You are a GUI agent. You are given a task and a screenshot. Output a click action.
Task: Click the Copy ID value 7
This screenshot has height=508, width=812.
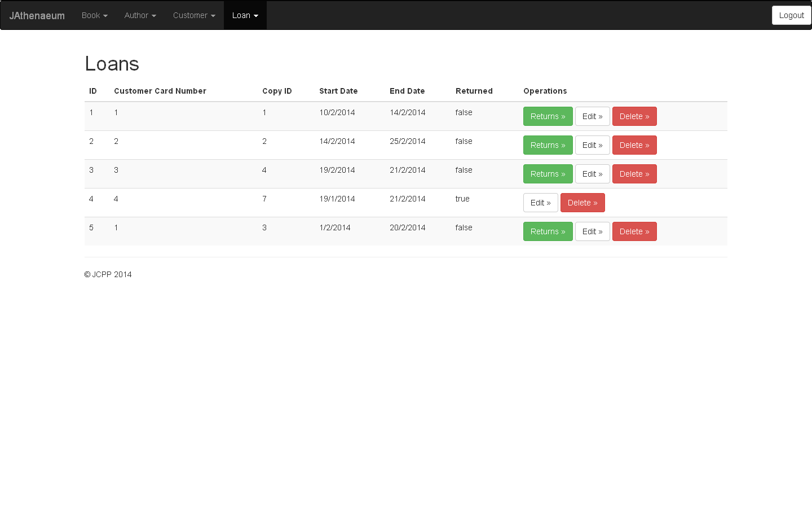coord(264,199)
